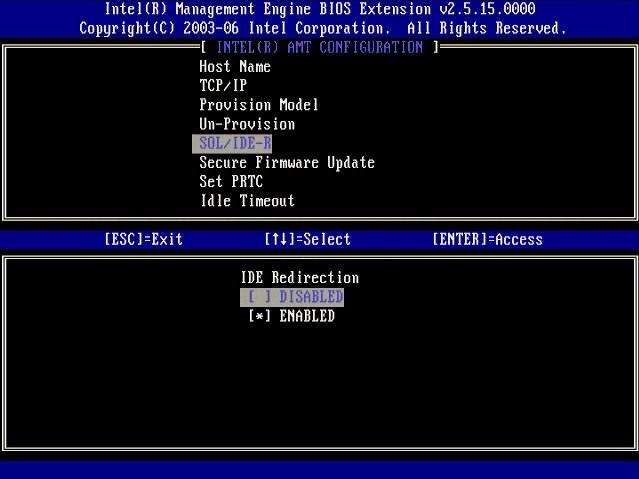Image resolution: width=639 pixels, height=479 pixels.
Task: Select the Host Name menu entry
Action: click(235, 66)
